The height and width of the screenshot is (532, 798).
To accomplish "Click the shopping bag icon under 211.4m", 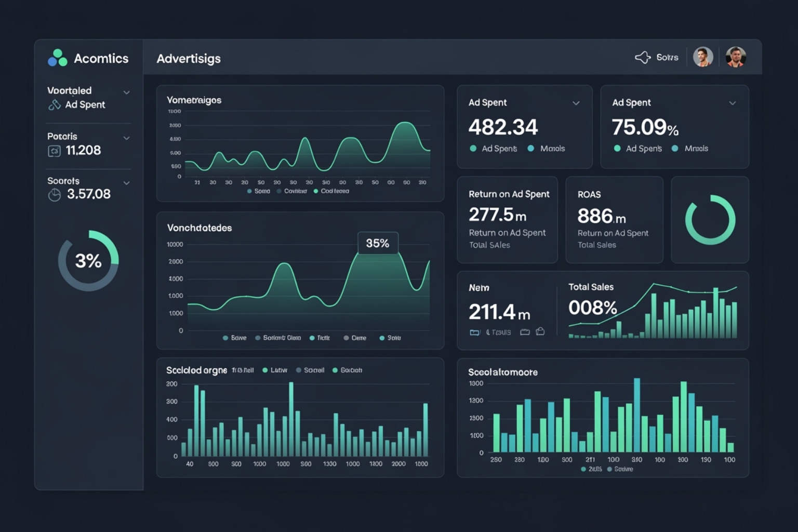I will [x=541, y=331].
